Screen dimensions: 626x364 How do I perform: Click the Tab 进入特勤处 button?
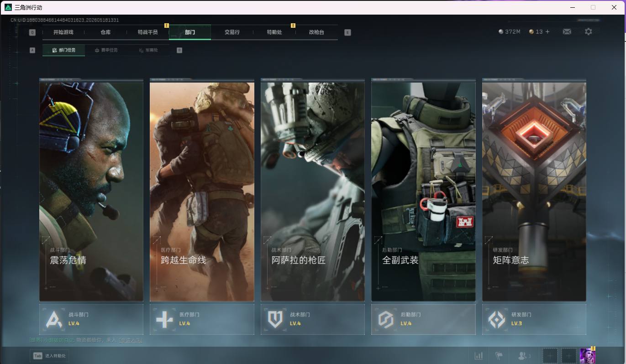coord(50,356)
